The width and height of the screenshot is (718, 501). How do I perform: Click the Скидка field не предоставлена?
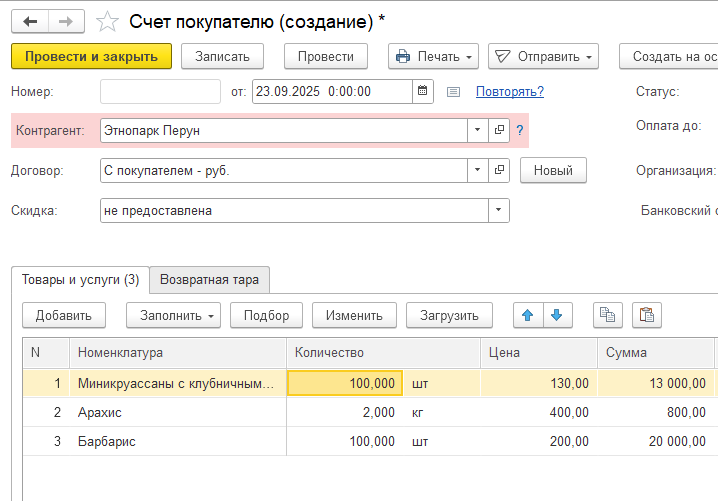(294, 210)
